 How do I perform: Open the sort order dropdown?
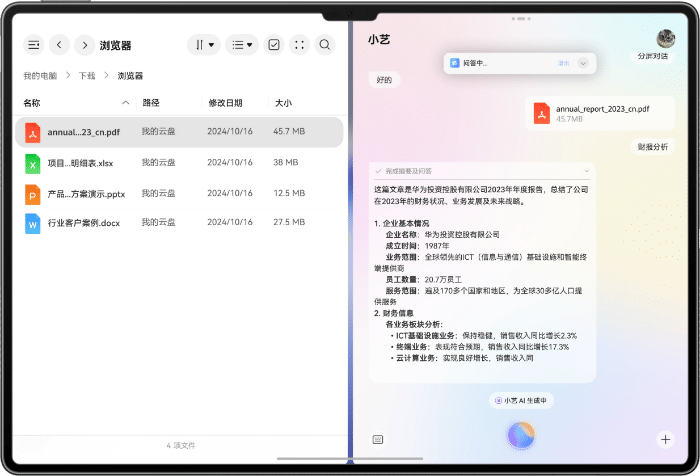pyautogui.click(x=204, y=45)
